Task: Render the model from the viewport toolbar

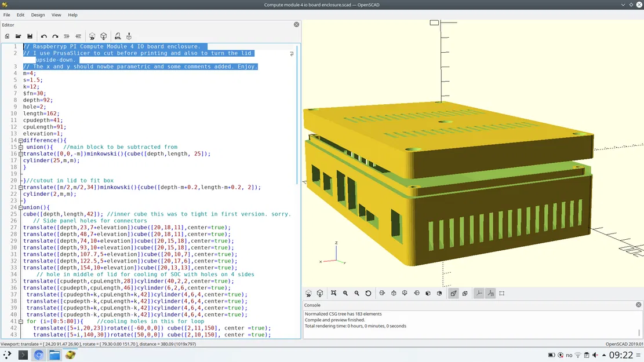Action: pos(319,293)
